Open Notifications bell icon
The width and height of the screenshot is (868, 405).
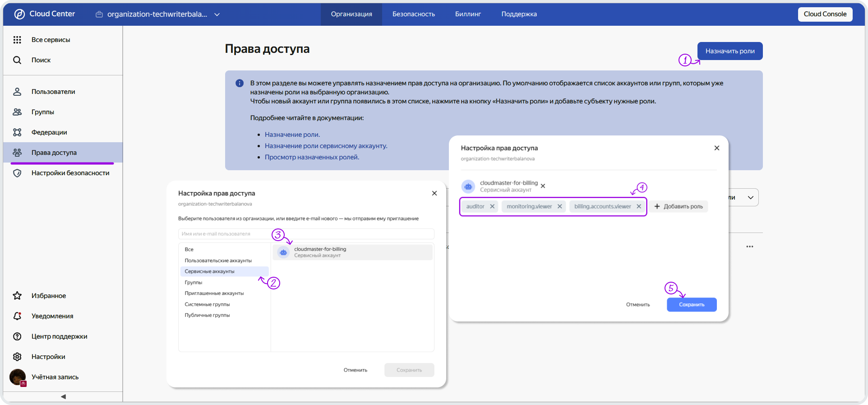pos(17,316)
